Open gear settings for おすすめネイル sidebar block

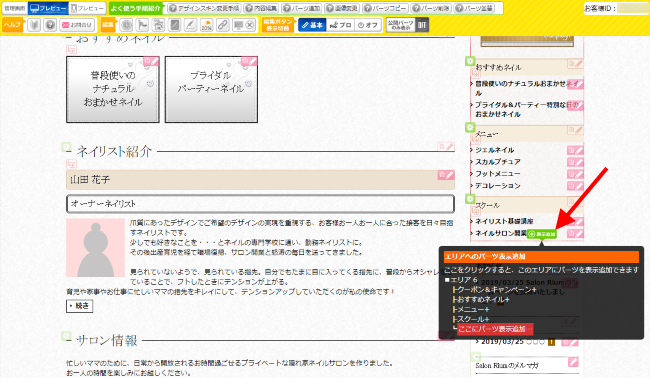(470, 61)
